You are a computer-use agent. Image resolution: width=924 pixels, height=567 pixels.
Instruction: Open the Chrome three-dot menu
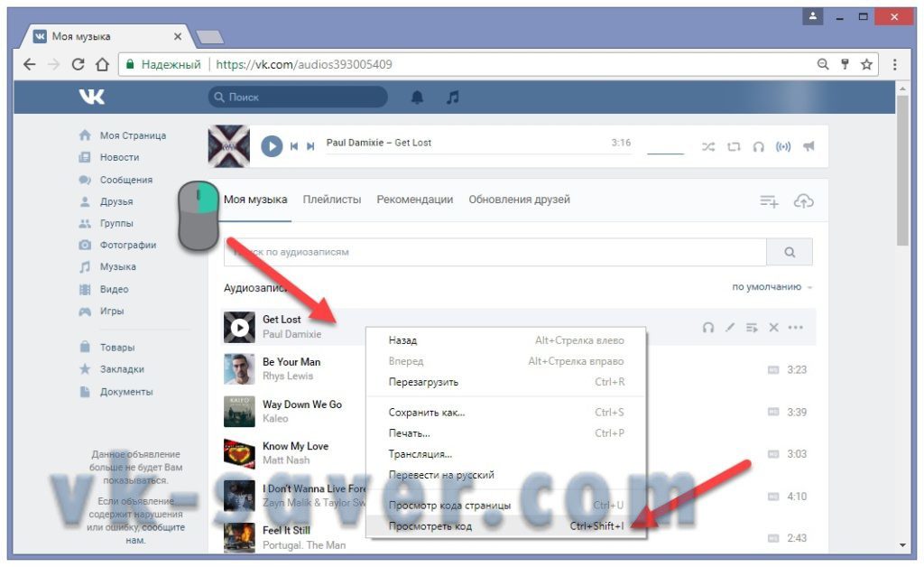(x=894, y=64)
